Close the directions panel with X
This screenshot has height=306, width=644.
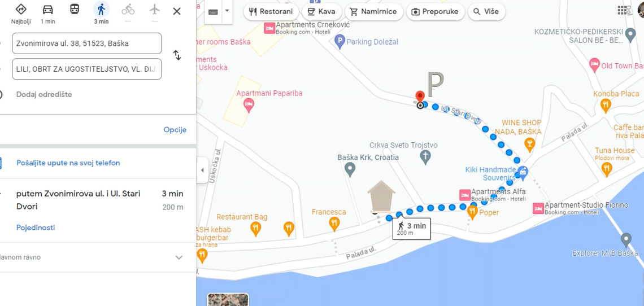pos(177,11)
